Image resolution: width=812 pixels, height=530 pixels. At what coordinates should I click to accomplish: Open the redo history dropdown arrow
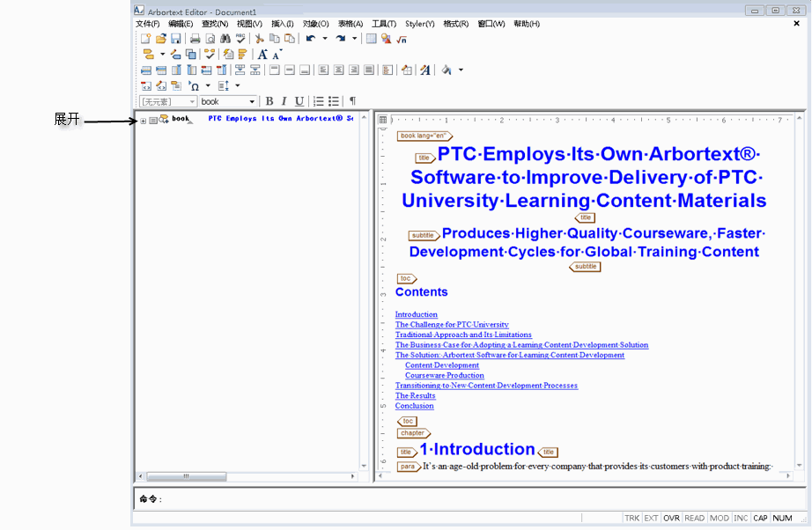tap(355, 39)
